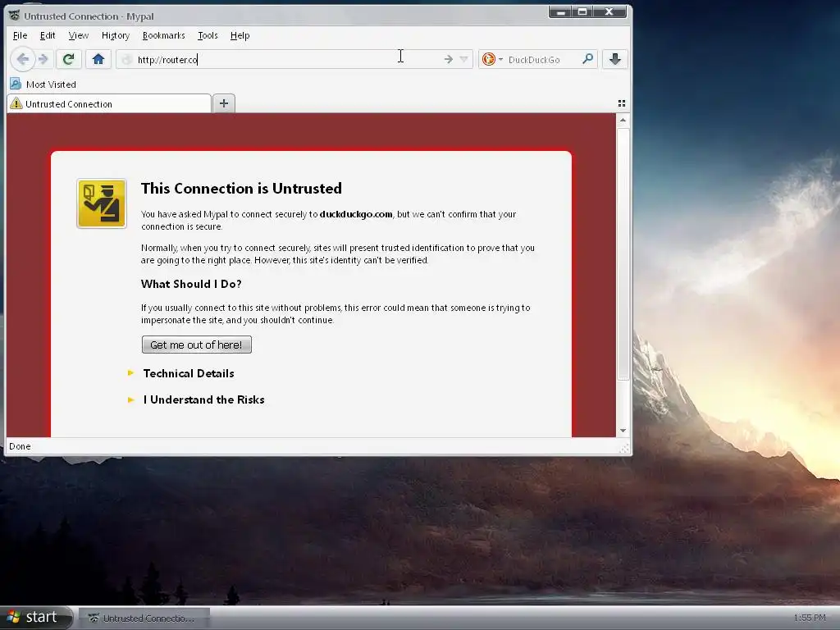This screenshot has width=840, height=630.
Task: Open the Edit menu
Action: pyautogui.click(x=47, y=35)
